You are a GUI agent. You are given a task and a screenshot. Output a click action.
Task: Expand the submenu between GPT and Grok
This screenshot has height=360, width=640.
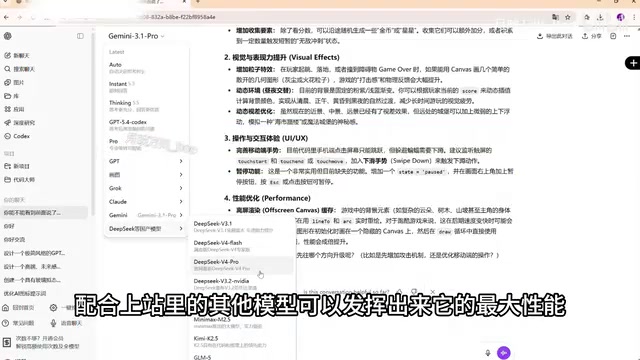pyautogui.click(x=146, y=175)
